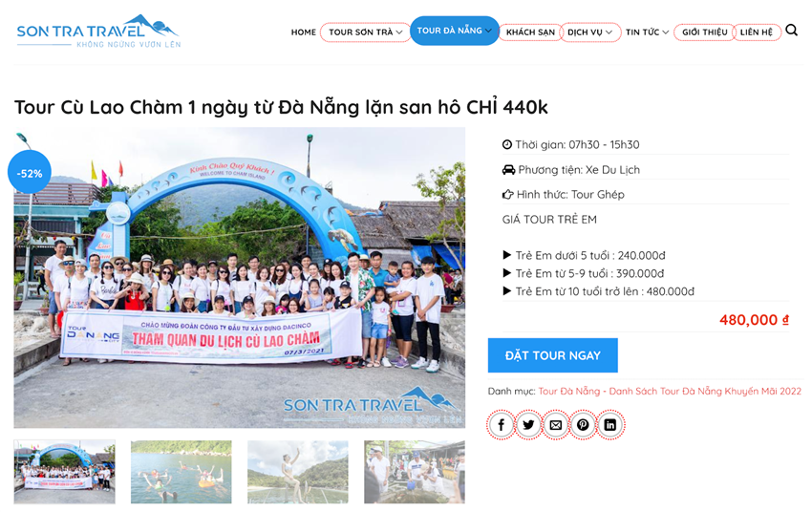Go to the Home menu item
This screenshot has height=512, width=812.
[304, 32]
